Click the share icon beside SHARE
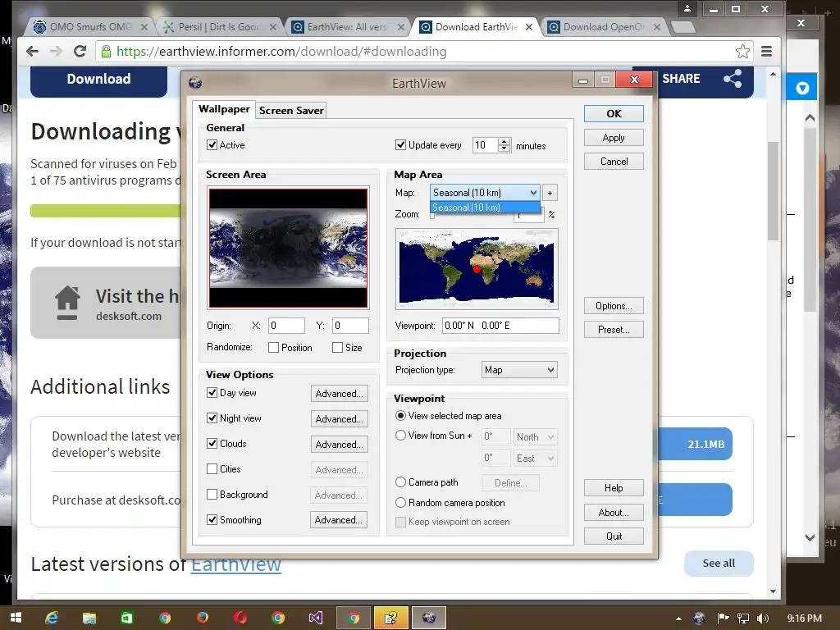Viewport: 840px width, 630px height. pos(733,79)
